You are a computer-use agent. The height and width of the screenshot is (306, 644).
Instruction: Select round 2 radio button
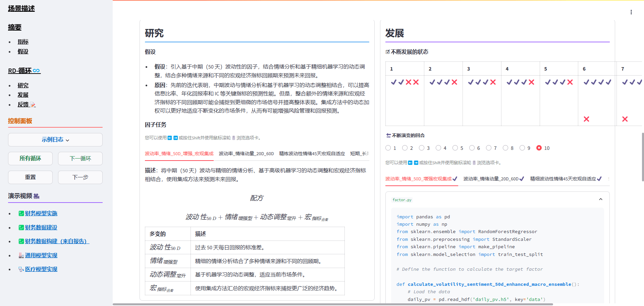tap(405, 148)
